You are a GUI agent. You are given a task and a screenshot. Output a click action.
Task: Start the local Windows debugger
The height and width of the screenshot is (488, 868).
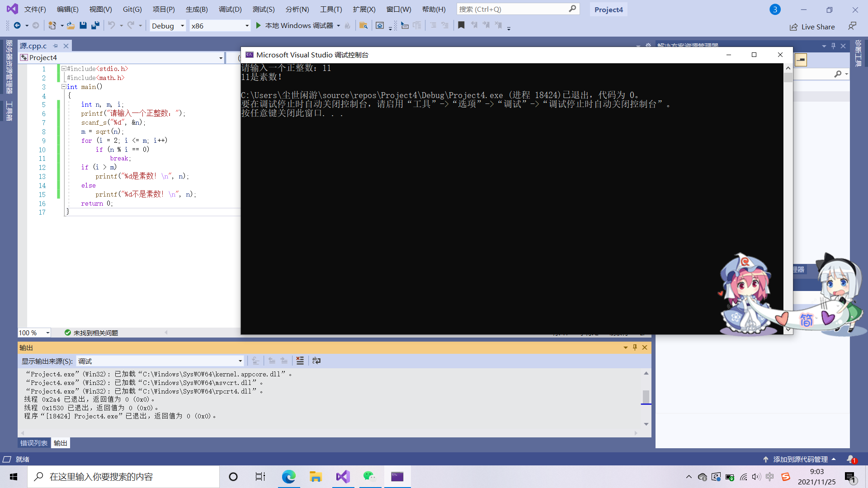(x=259, y=26)
